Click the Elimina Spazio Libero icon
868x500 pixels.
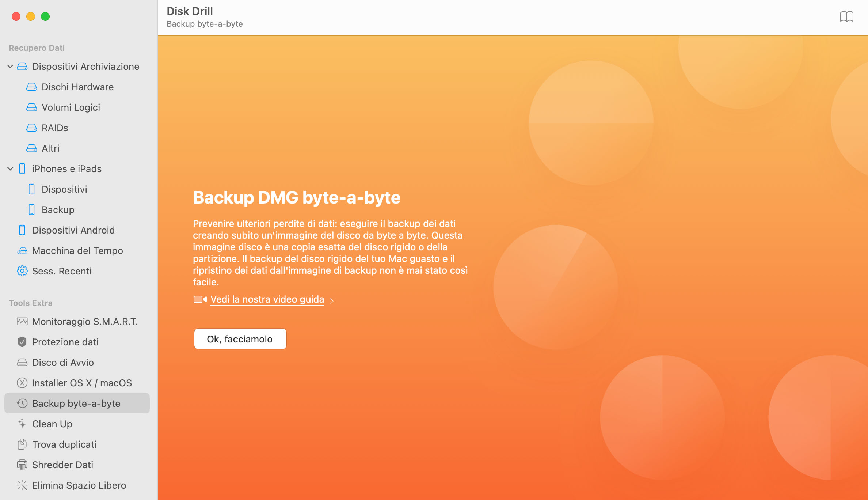point(22,485)
